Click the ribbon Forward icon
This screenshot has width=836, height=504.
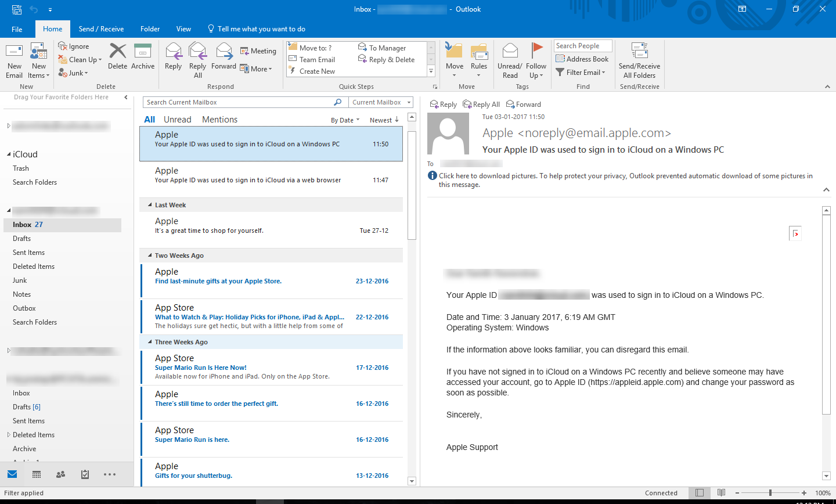pyautogui.click(x=224, y=51)
